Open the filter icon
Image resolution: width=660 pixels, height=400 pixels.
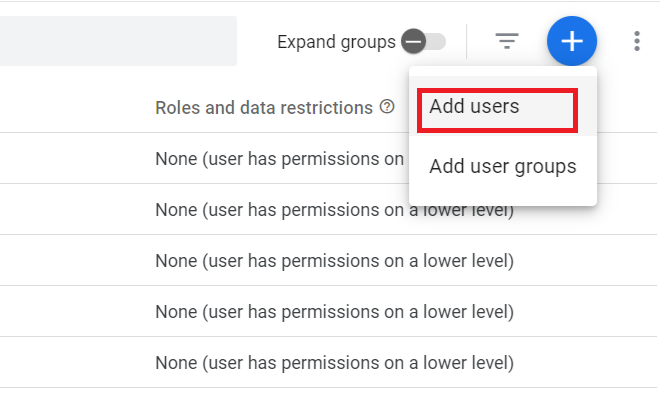pos(507,41)
